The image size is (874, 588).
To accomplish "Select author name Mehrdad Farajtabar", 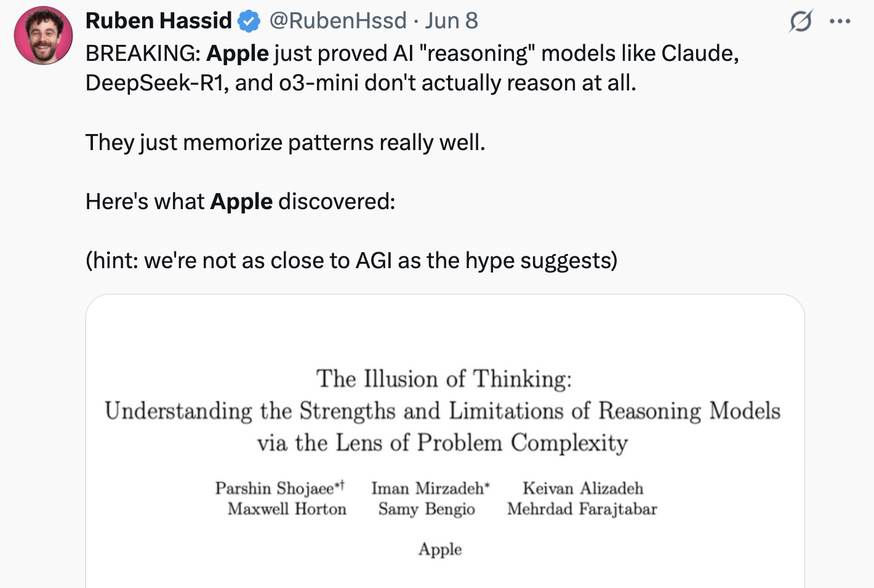I will click(582, 509).
